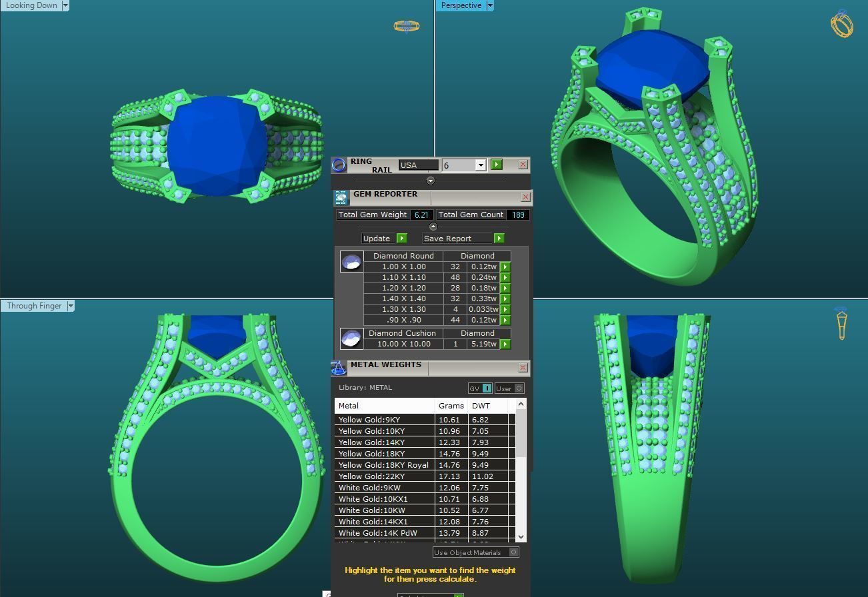Click the green apply arrow beside ring size

[x=496, y=165]
